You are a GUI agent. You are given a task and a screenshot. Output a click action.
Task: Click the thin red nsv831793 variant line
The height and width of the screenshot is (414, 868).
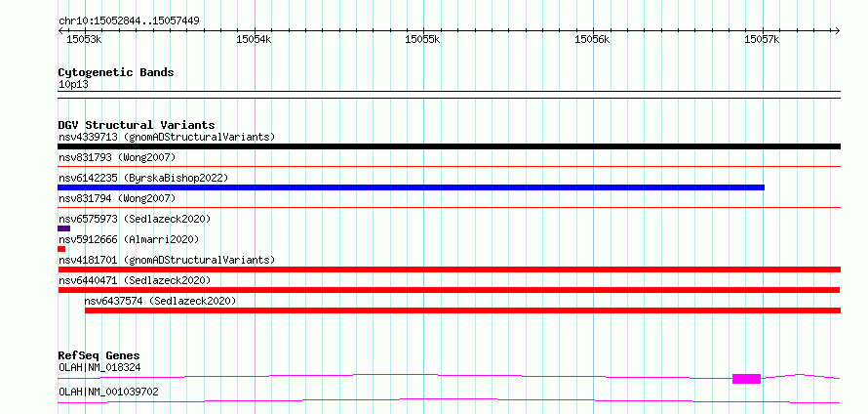449,166
